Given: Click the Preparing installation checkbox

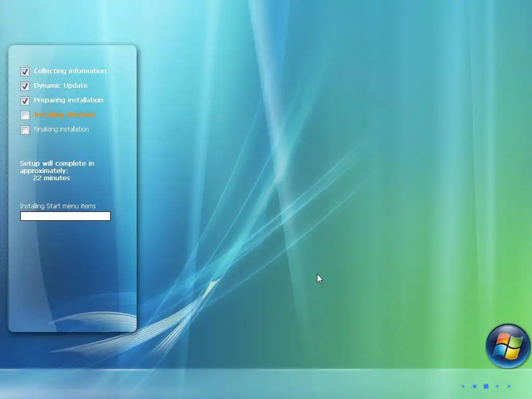Looking at the screenshot, I should click(x=25, y=100).
